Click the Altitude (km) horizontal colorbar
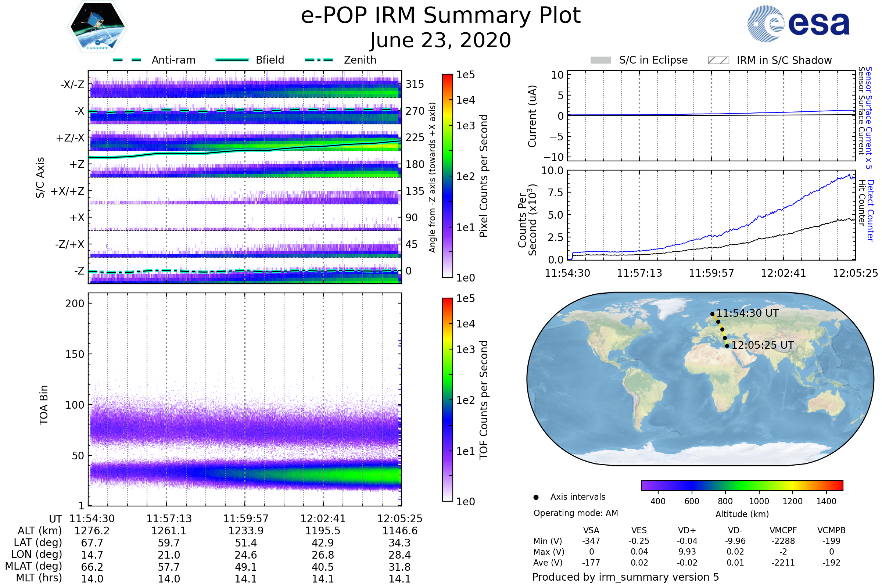Image resolution: width=882 pixels, height=588 pixels. (742, 485)
